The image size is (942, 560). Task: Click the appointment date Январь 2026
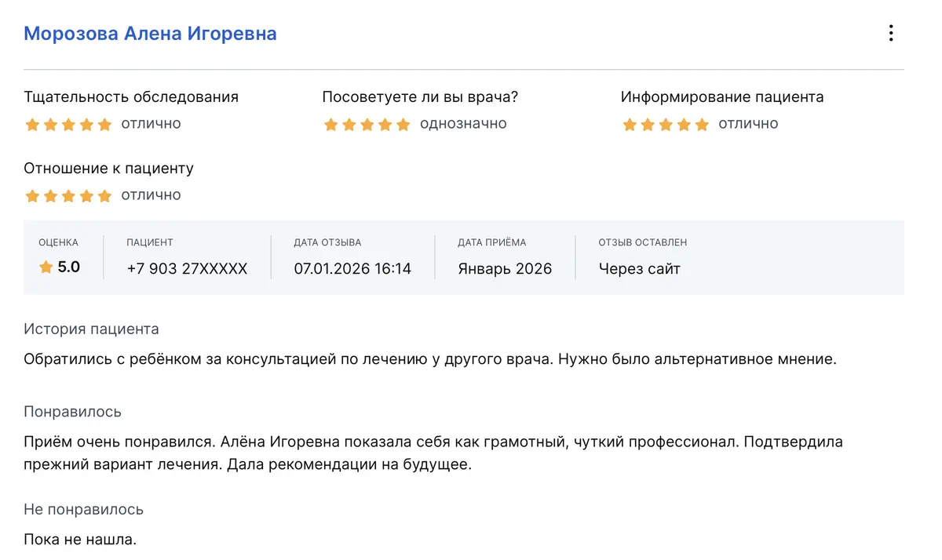point(505,268)
